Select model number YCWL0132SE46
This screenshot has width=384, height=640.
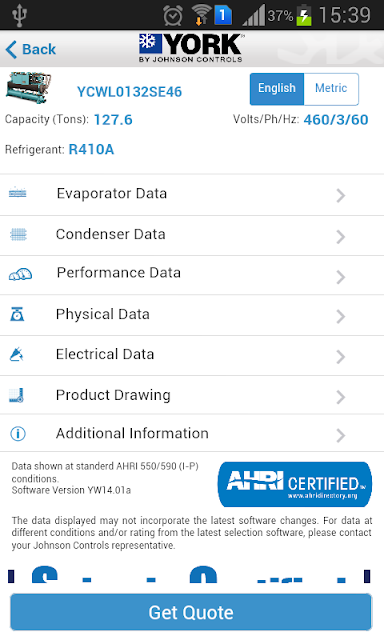(x=129, y=92)
